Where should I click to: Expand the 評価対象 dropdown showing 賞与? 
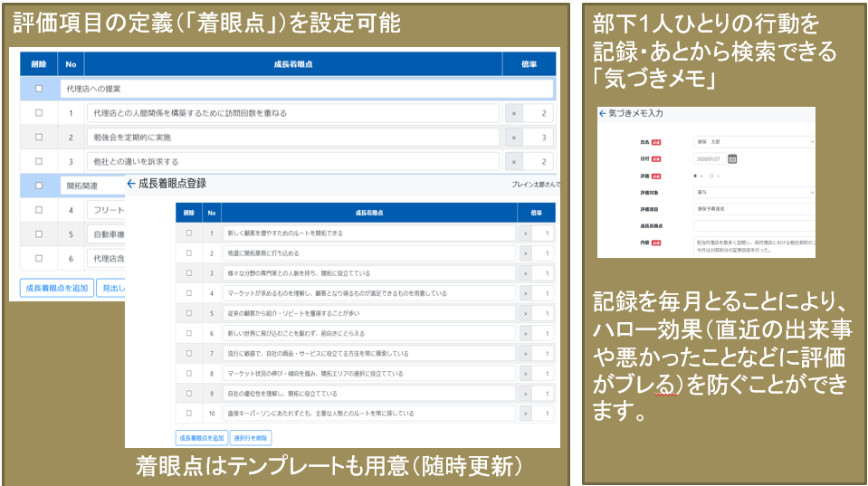coord(753,192)
